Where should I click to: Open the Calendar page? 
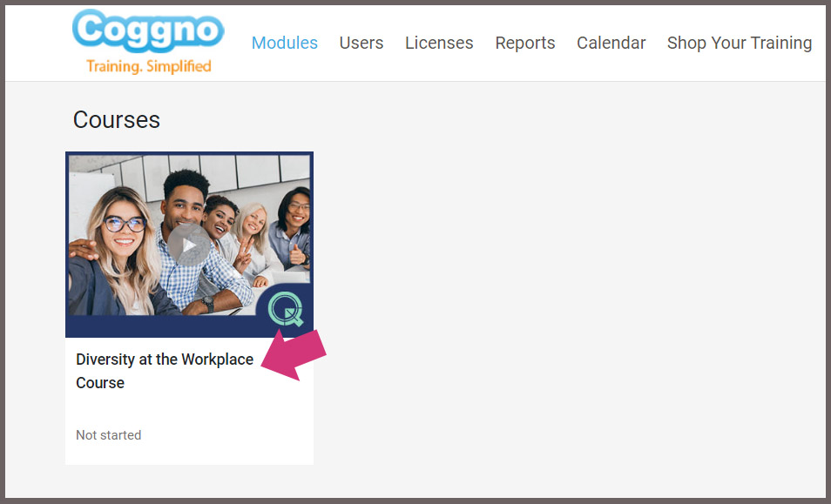point(611,43)
